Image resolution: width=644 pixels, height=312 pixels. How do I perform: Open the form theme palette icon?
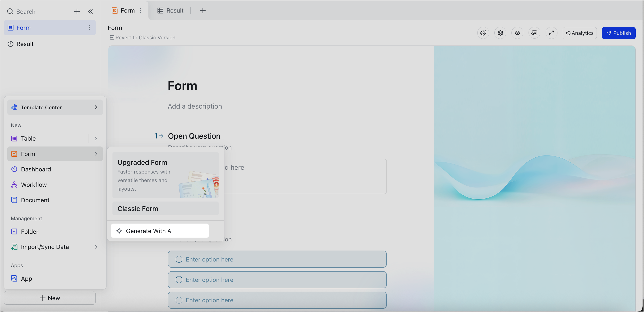pos(483,33)
